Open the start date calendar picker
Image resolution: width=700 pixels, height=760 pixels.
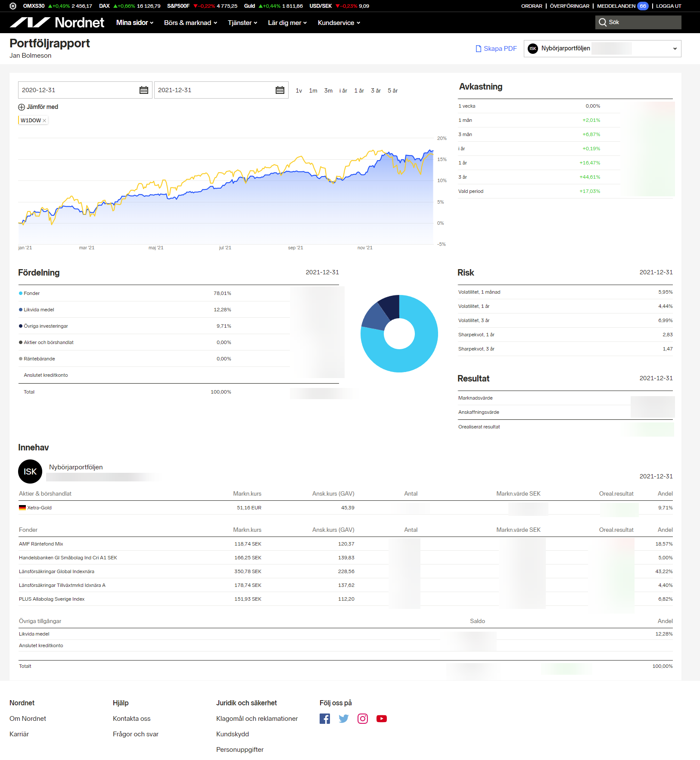coord(144,90)
